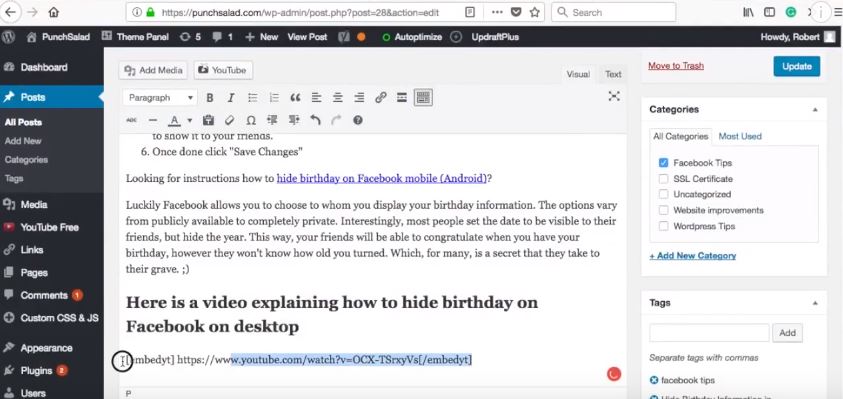Check the Wordpress Tips category
Screen dimensions: 843x399
(x=663, y=226)
